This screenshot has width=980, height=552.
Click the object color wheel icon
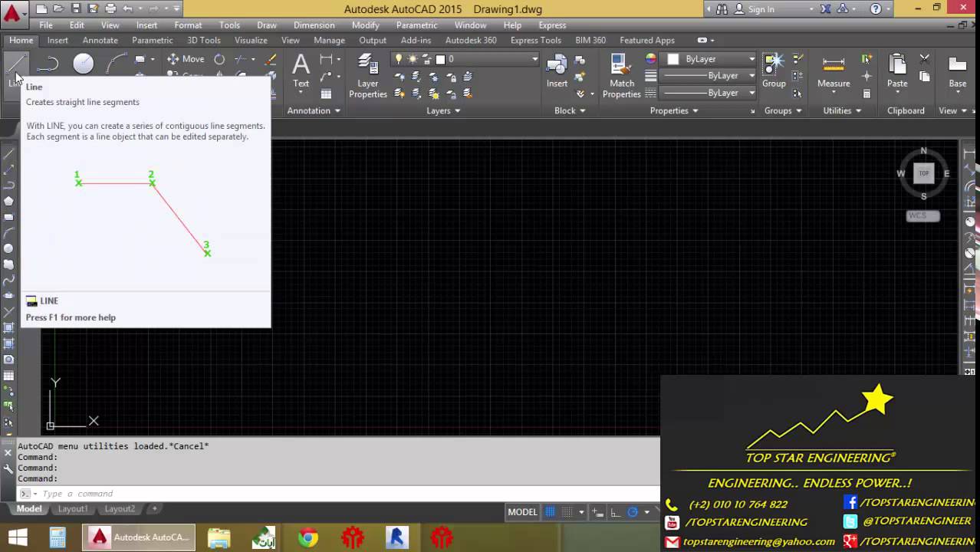tap(650, 59)
